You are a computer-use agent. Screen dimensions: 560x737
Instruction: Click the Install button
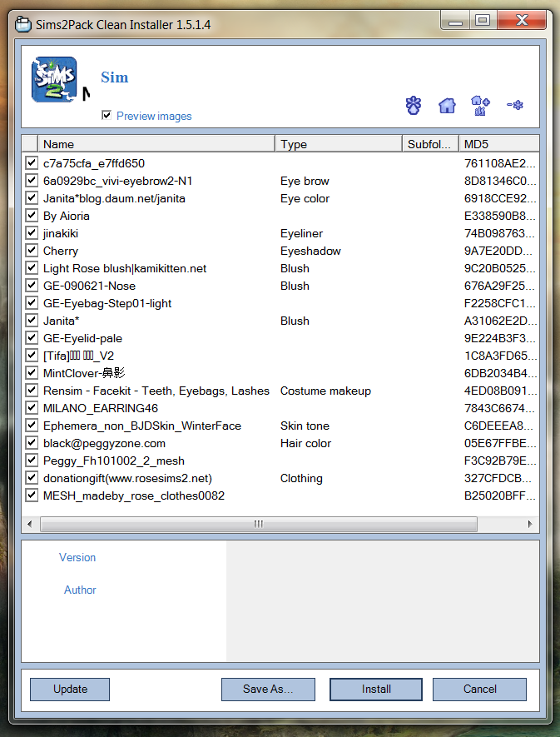coord(376,689)
